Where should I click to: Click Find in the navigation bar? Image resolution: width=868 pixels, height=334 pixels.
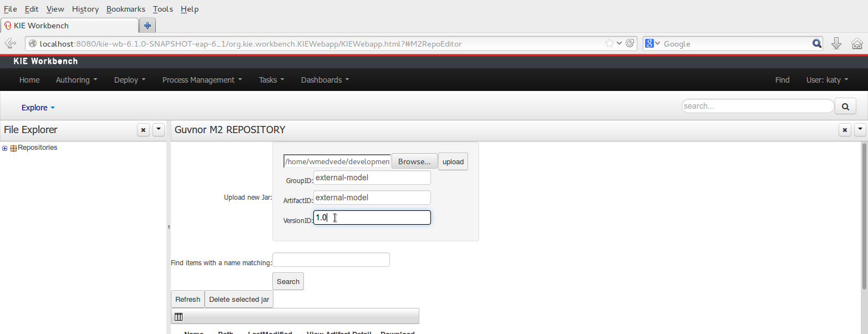782,80
